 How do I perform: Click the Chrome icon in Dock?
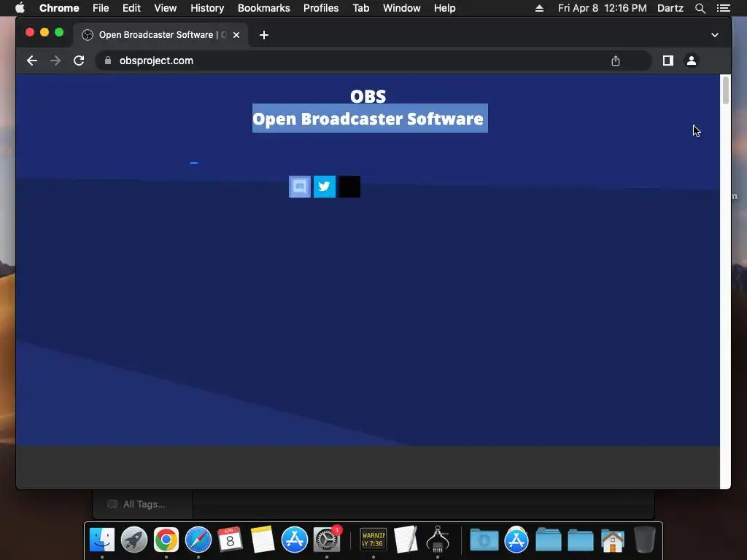pos(166,540)
